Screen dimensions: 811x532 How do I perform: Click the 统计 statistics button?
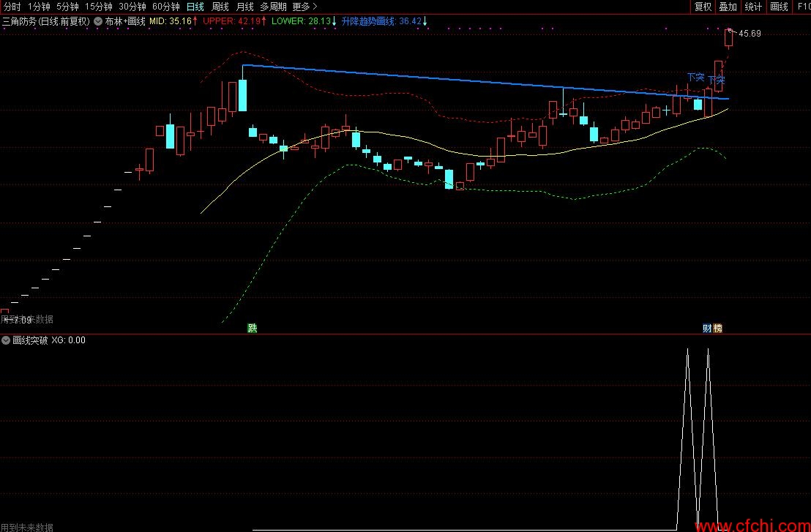753,7
